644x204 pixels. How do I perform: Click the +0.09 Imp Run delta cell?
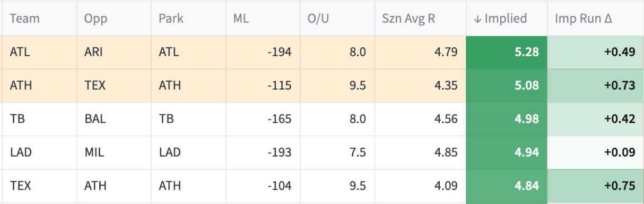coord(595,152)
